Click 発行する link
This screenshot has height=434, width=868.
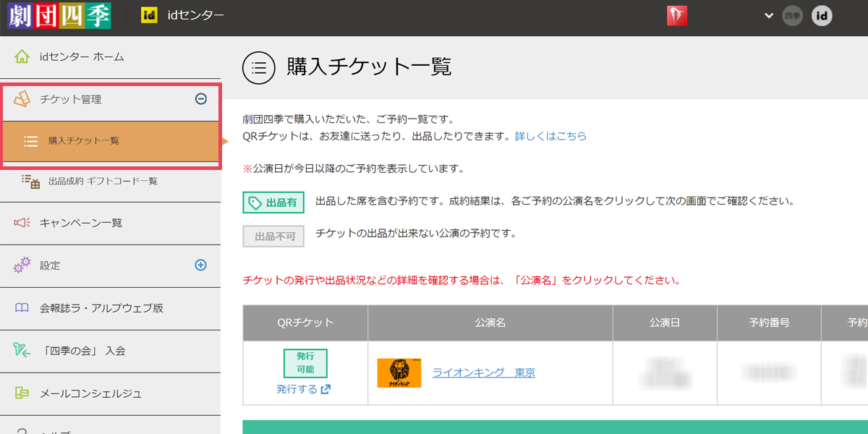point(297,389)
